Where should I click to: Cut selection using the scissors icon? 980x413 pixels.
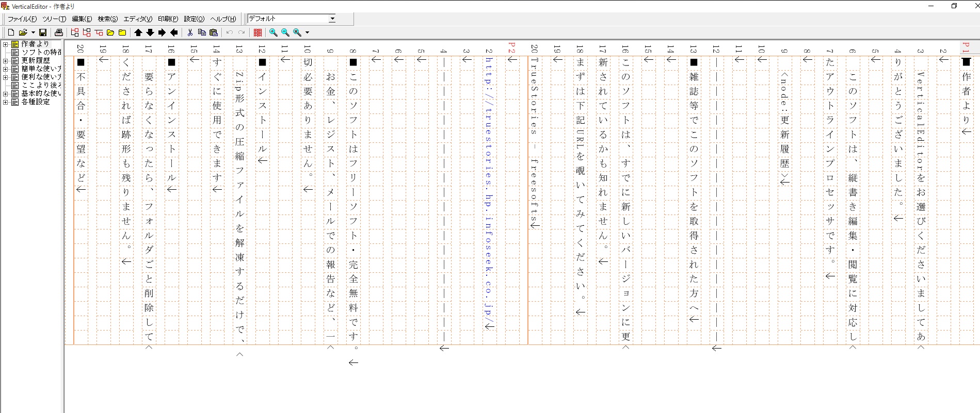[190, 32]
